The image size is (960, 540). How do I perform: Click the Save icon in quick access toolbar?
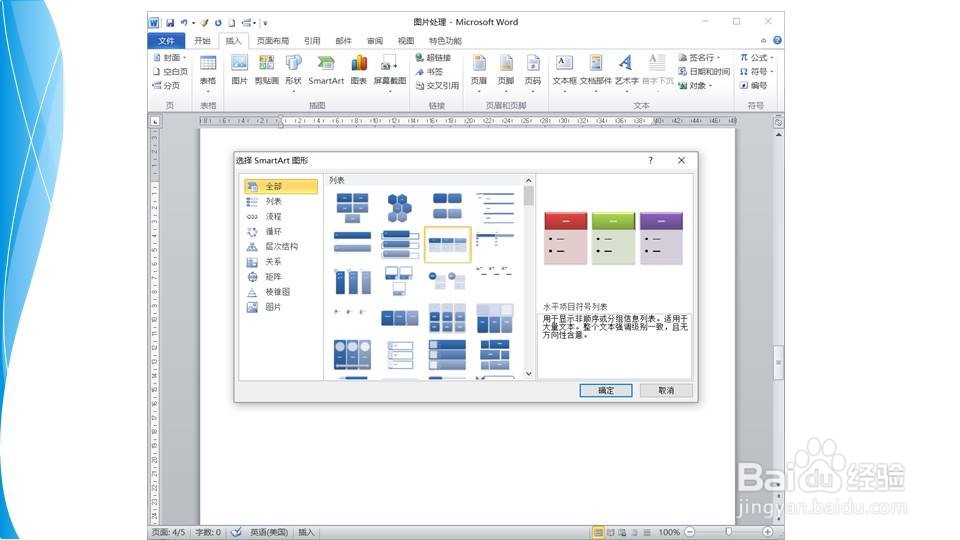[x=170, y=23]
